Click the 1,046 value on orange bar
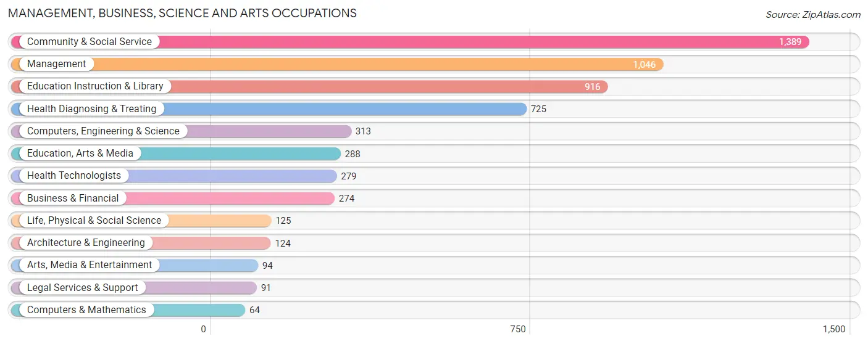Screen dimensions: 868x344 click(645, 65)
